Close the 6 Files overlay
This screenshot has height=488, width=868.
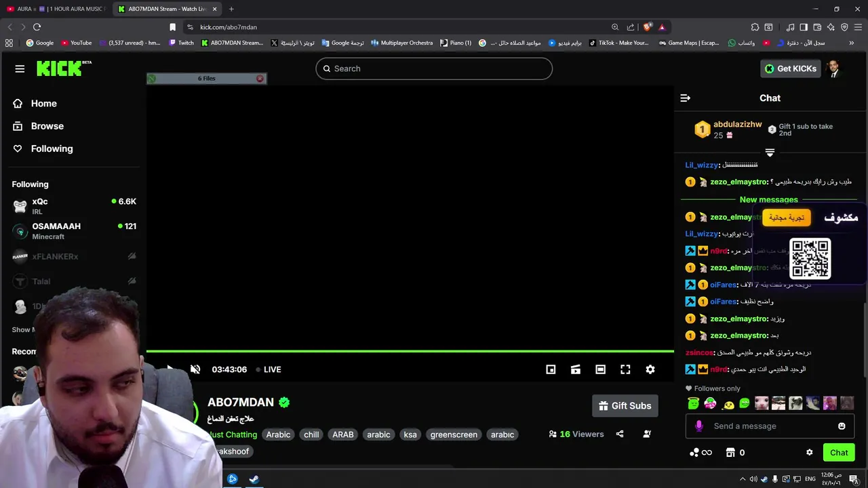260,79
